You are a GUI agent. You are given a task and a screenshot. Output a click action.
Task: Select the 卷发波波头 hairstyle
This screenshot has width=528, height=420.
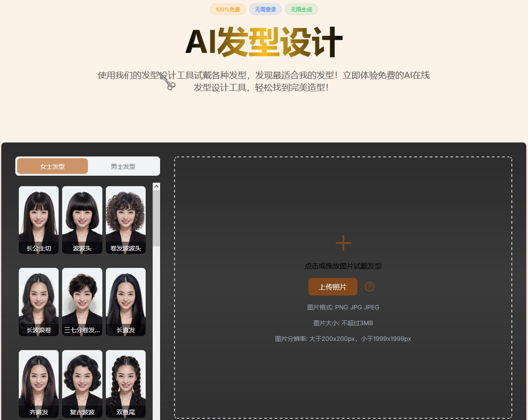[126, 220]
